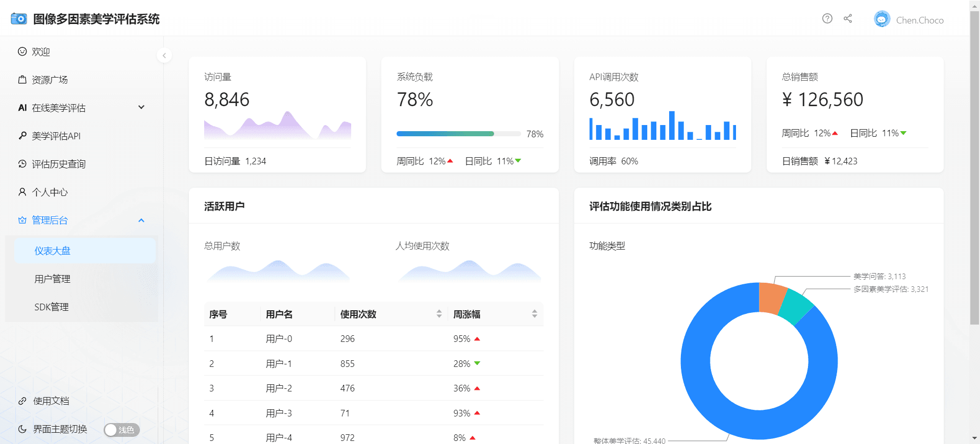The height and width of the screenshot is (444, 980).
Task: Open 个人中心 page
Action: [x=50, y=192]
